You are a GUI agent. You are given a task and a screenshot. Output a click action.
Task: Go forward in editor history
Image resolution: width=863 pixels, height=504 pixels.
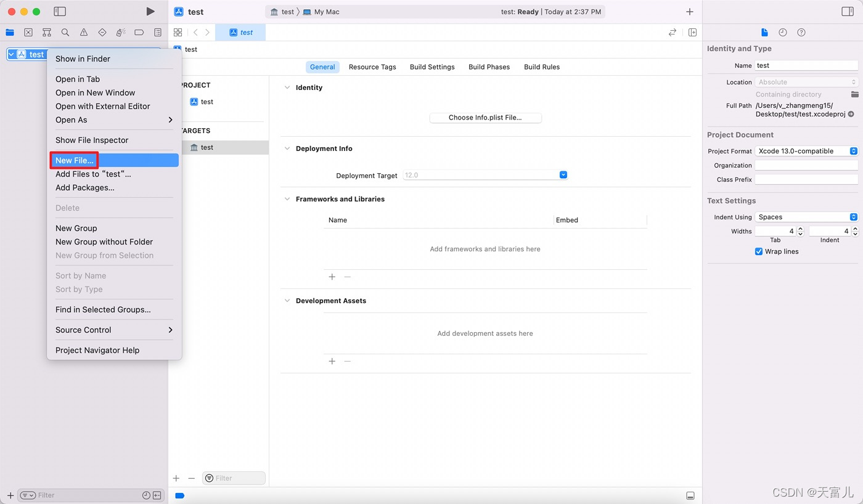coord(207,32)
